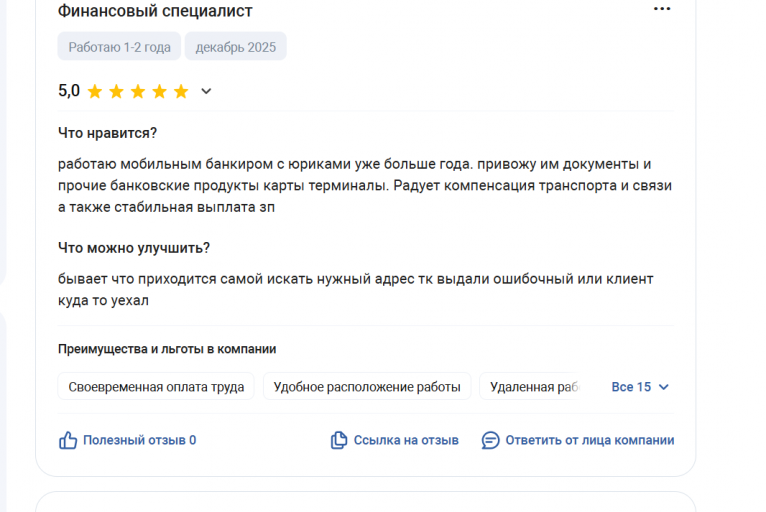
Task: Click Ответить от лица компании link
Action: click(x=590, y=440)
